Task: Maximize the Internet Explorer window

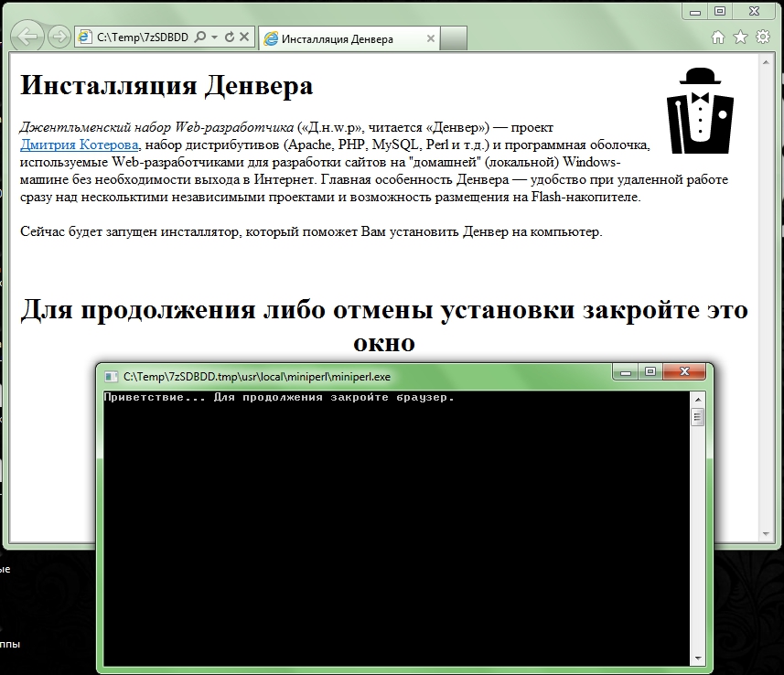Action: 719,12
